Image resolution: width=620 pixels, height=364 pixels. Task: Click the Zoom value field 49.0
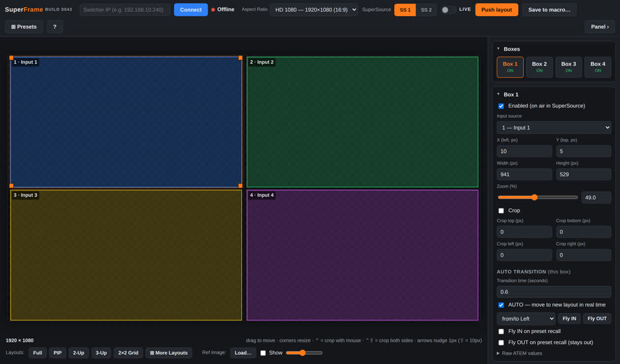coord(596,197)
